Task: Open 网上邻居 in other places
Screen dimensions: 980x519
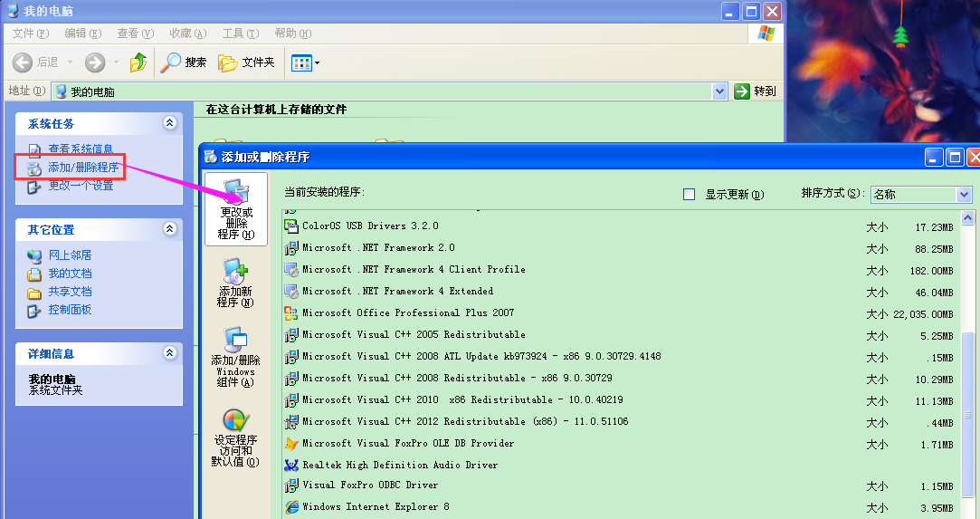Action: [70, 255]
